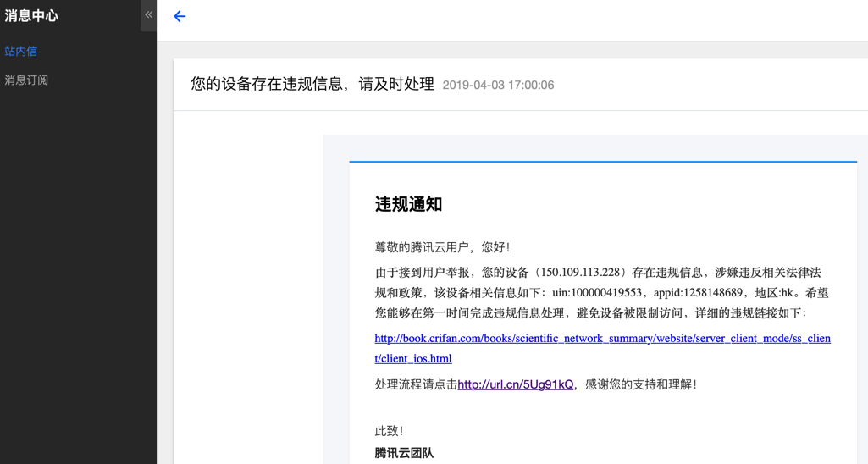868x464 pixels.
Task: Click the 腾讯云团队 signature
Action: [x=404, y=453]
